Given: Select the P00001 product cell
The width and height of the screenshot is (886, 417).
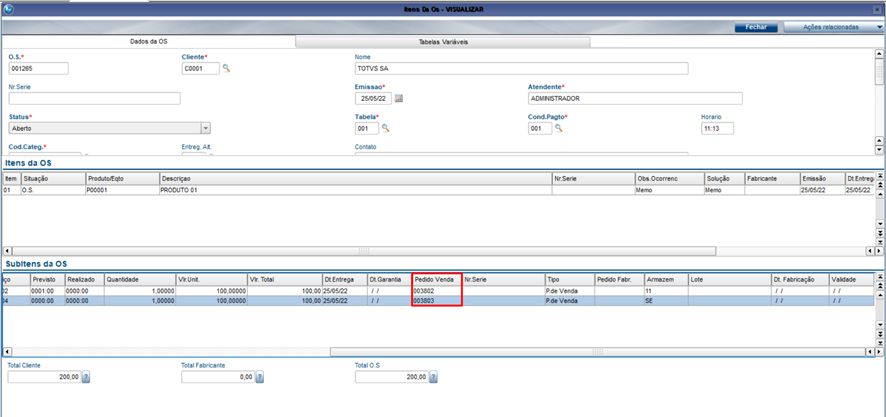Looking at the screenshot, I should coord(122,190).
